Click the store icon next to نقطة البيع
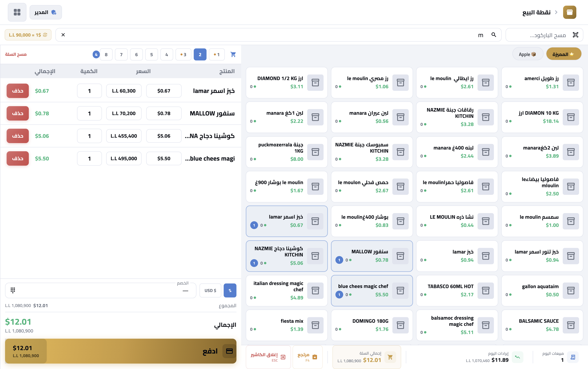588x369 pixels. 570,12
